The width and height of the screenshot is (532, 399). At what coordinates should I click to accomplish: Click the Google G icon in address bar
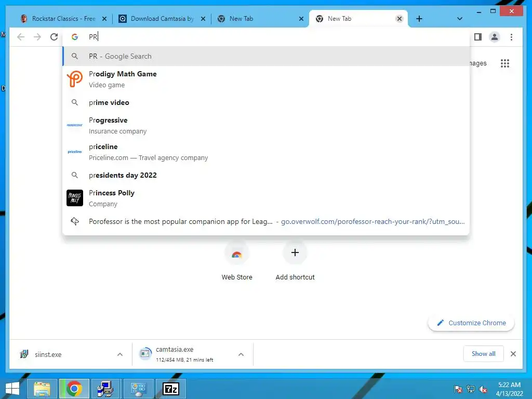75,37
